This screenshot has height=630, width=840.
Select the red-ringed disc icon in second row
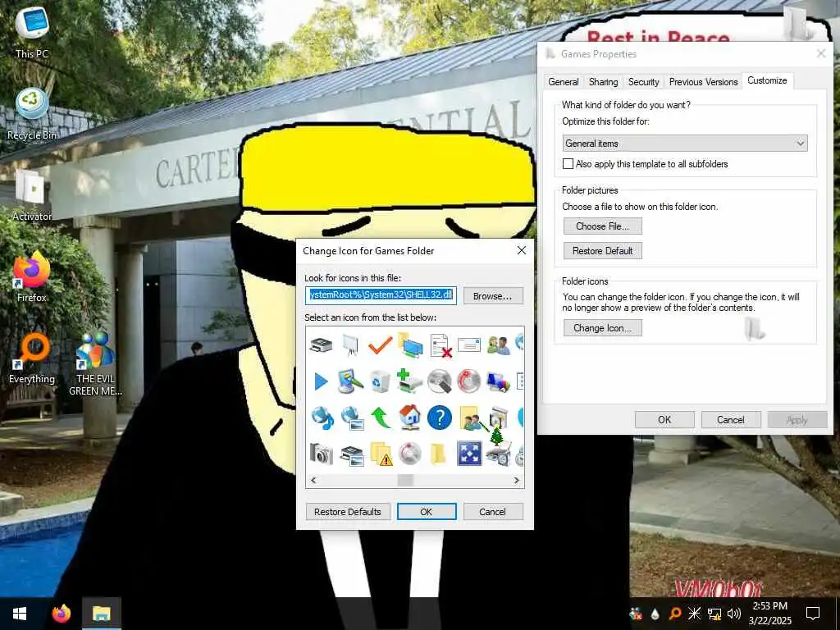(469, 381)
